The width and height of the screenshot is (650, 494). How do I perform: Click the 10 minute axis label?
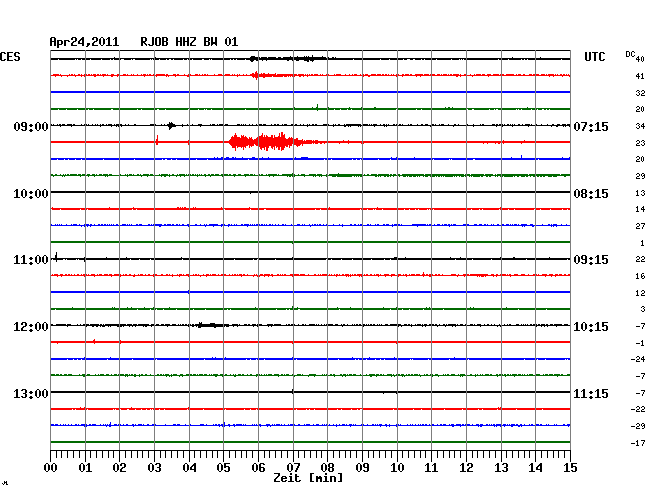(397, 468)
